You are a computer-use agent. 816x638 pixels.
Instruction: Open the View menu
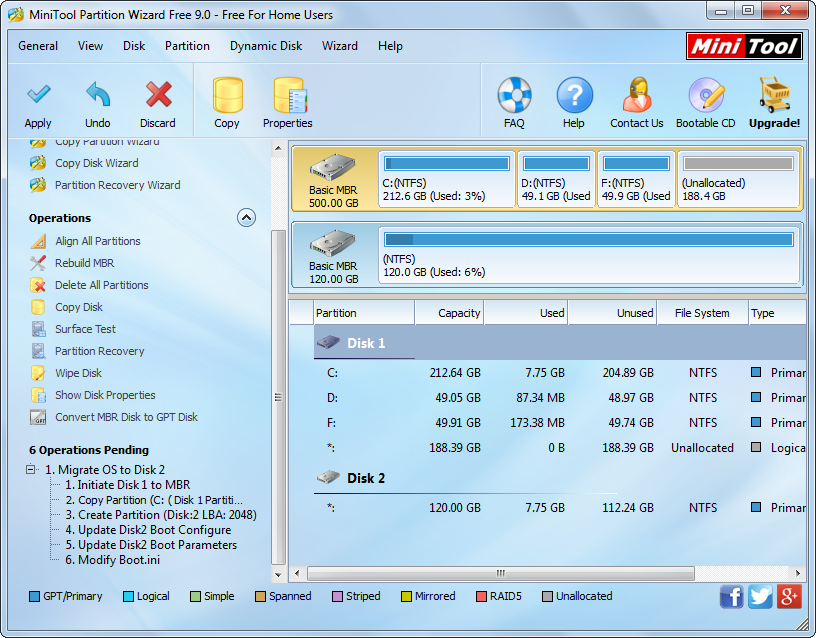click(91, 46)
